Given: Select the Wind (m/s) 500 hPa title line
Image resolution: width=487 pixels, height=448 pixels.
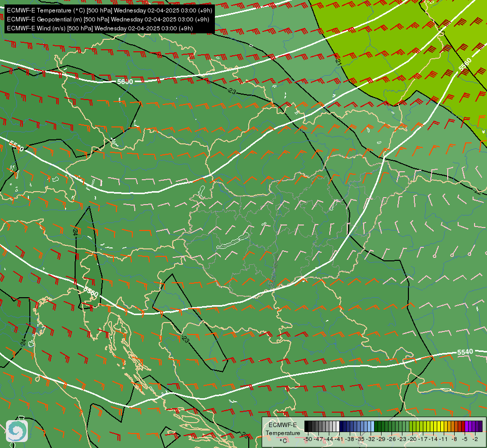Looking at the screenshot, I should (x=99, y=28).
